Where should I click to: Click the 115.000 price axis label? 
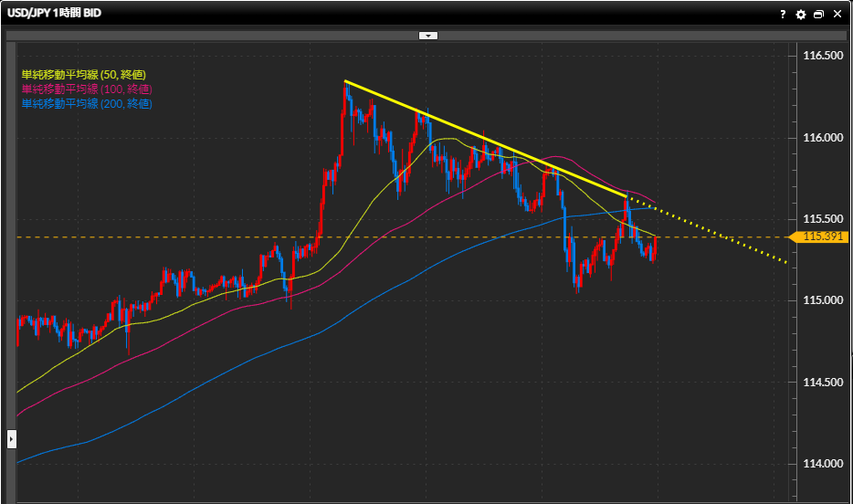[822, 300]
